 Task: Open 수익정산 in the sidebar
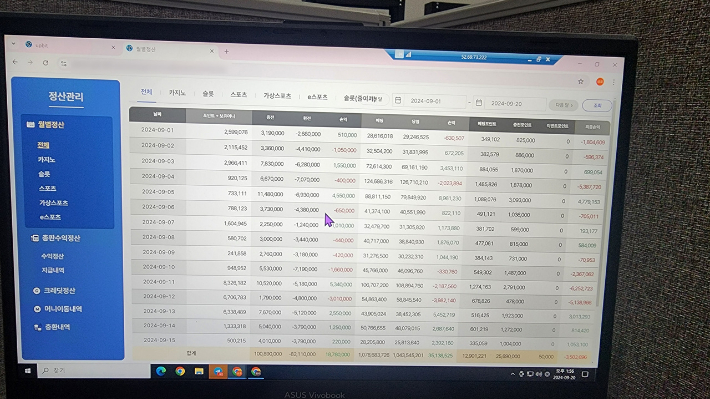[53, 256]
